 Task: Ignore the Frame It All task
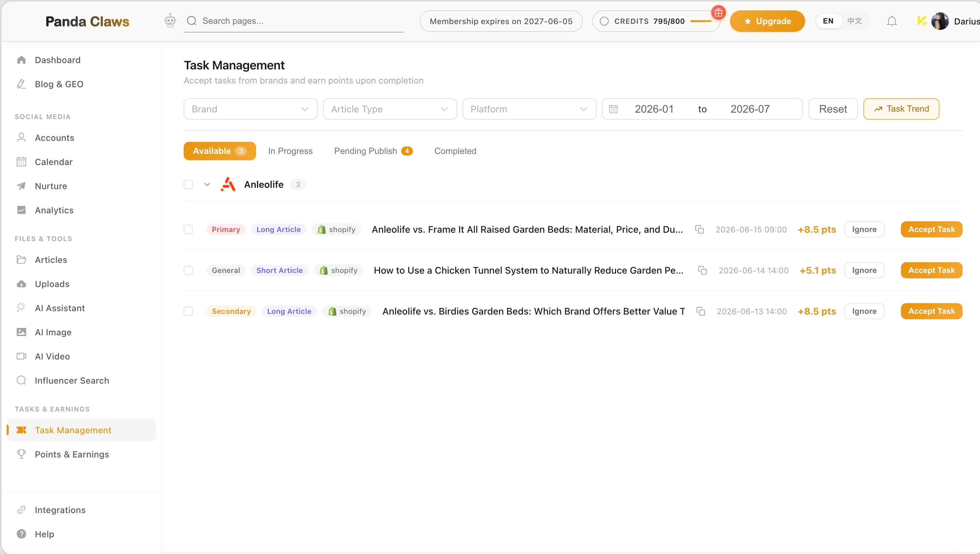point(864,230)
